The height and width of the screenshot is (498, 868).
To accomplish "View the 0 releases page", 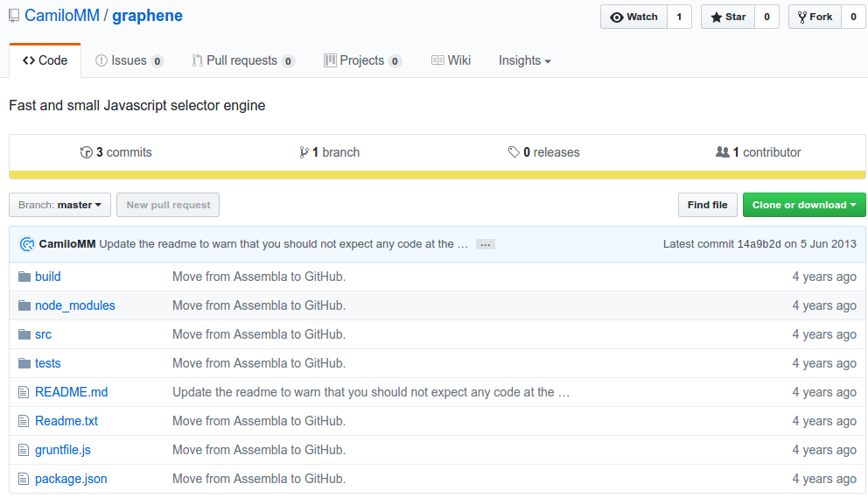I will 543,152.
